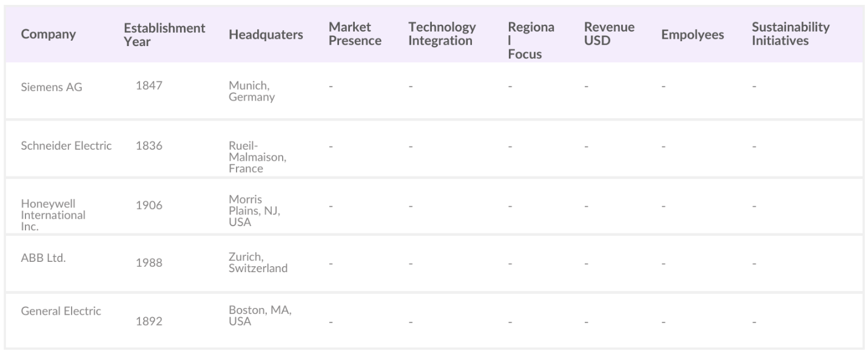Click the ABB Ltd. company cell

[43, 257]
